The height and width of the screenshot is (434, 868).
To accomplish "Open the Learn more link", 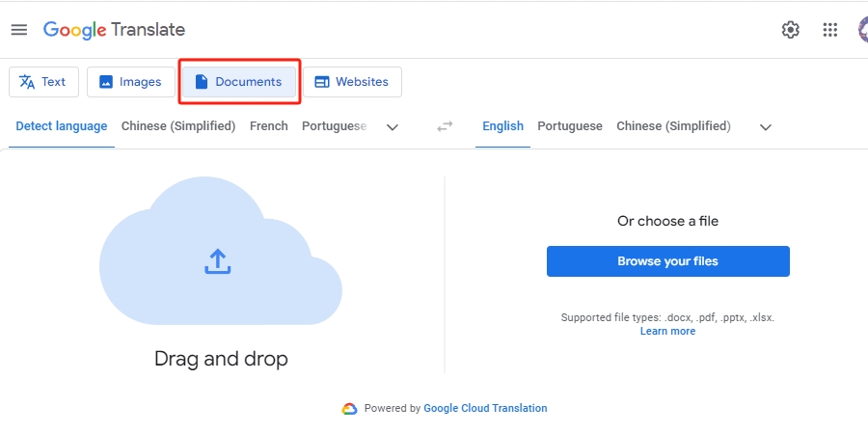I will pyautogui.click(x=667, y=331).
